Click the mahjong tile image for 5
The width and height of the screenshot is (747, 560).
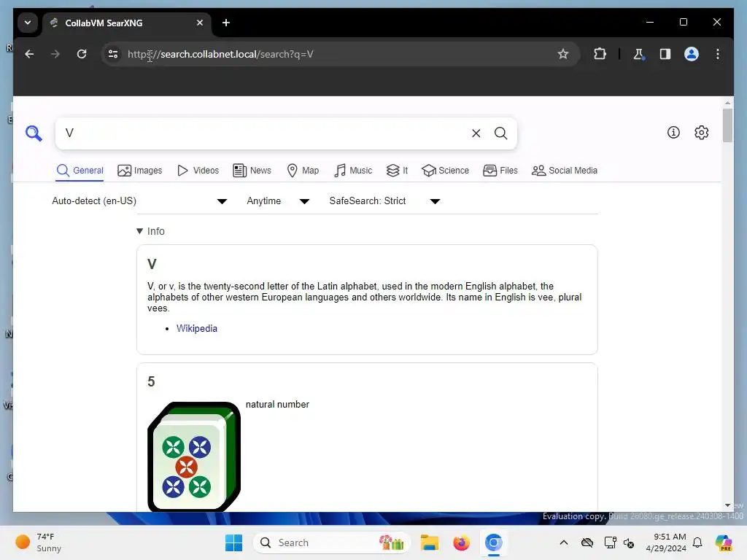point(194,456)
